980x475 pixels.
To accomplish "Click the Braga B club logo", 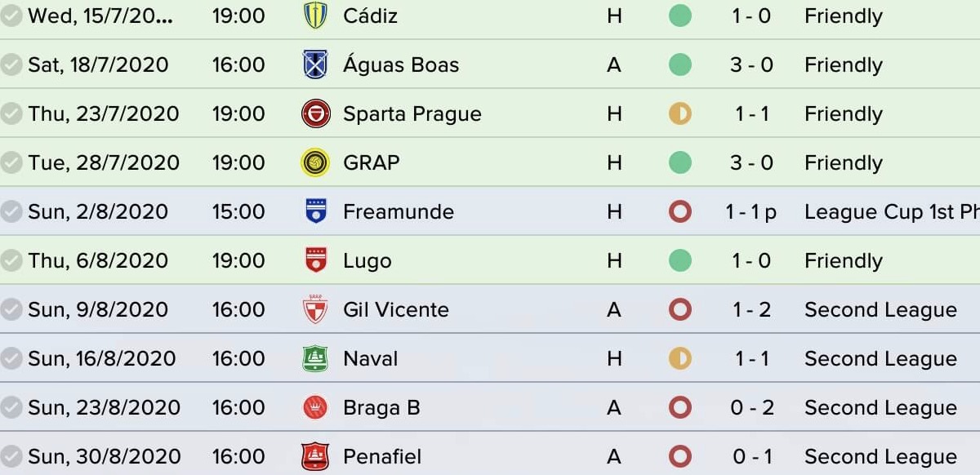I will point(315,407).
